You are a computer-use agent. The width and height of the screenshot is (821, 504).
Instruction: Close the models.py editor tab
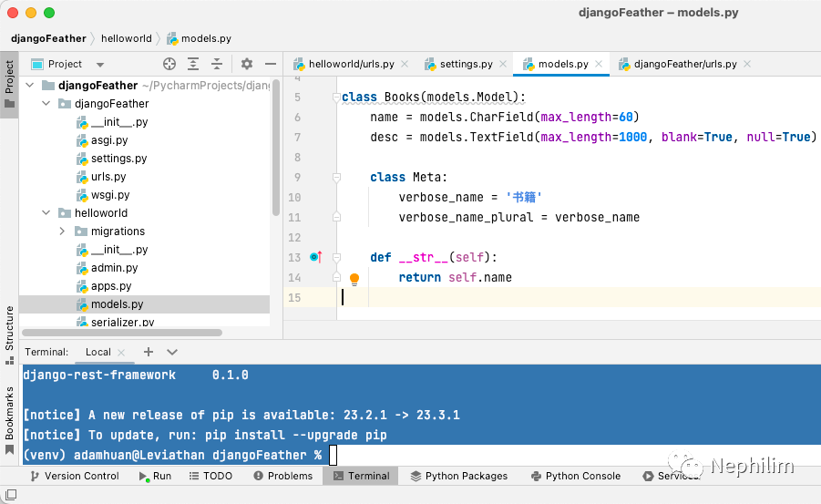(x=599, y=64)
